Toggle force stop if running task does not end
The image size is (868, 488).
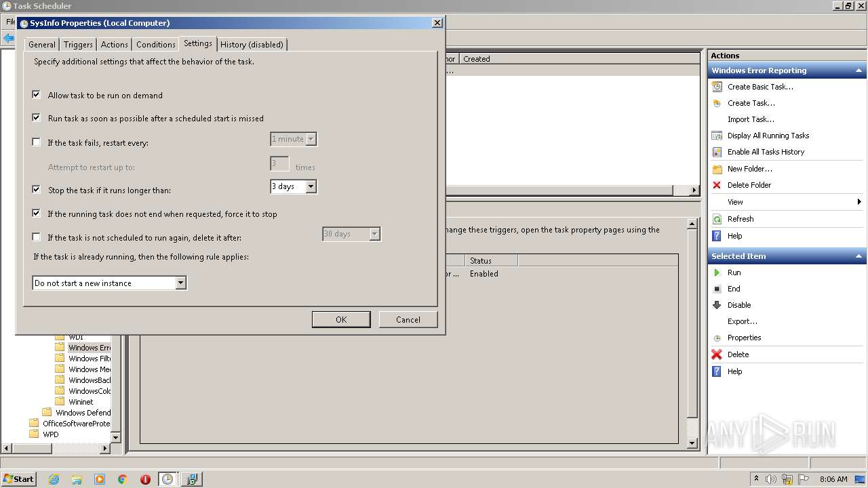pos(37,213)
